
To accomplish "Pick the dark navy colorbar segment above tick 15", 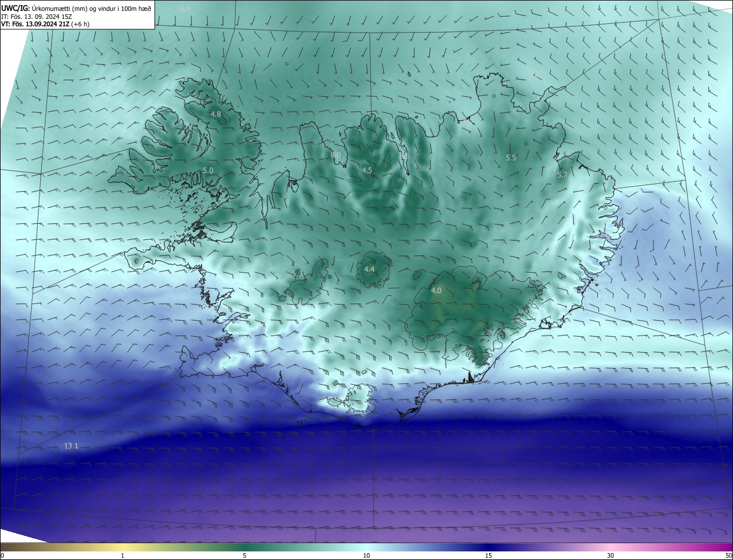I will (488, 547).
